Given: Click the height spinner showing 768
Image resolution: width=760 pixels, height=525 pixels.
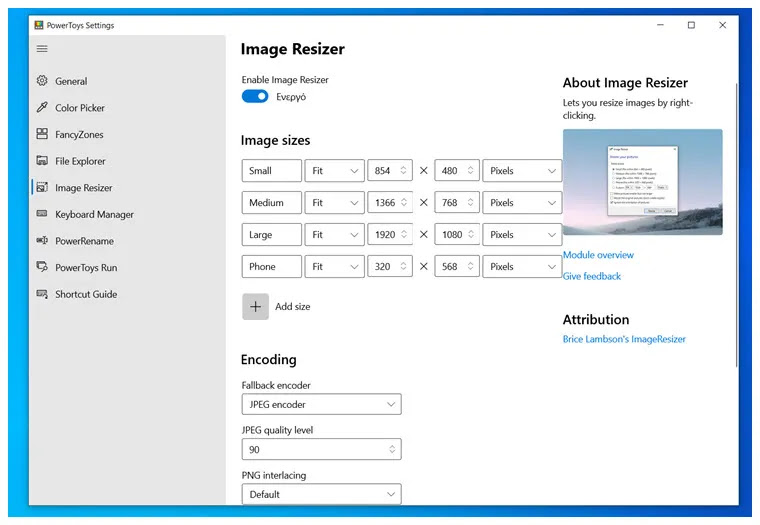Looking at the screenshot, I should [x=457, y=203].
